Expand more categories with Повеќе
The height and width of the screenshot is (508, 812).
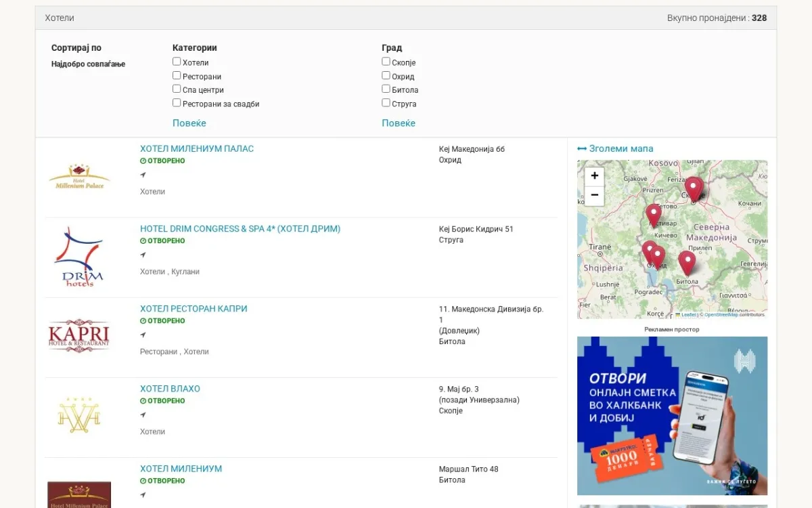click(x=189, y=123)
